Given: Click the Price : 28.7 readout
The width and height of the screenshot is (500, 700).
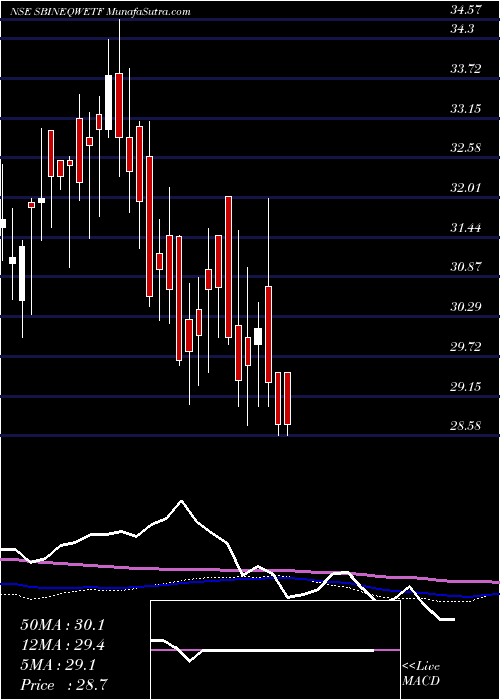Looking at the screenshot, I should 62,685.
